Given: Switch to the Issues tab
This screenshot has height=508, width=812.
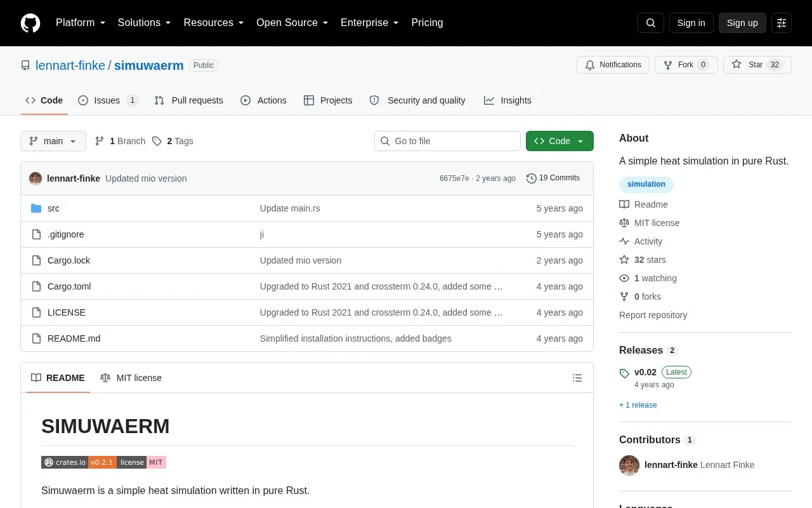Looking at the screenshot, I should click(108, 100).
